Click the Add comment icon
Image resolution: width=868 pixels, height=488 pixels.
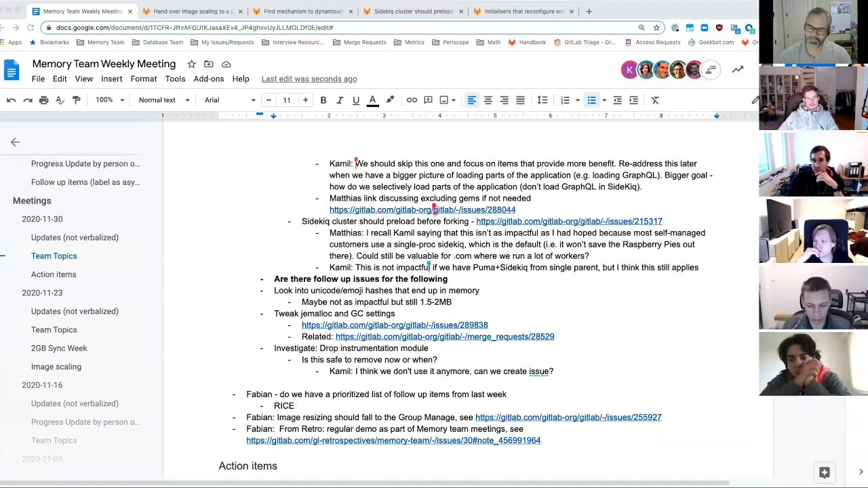point(428,100)
